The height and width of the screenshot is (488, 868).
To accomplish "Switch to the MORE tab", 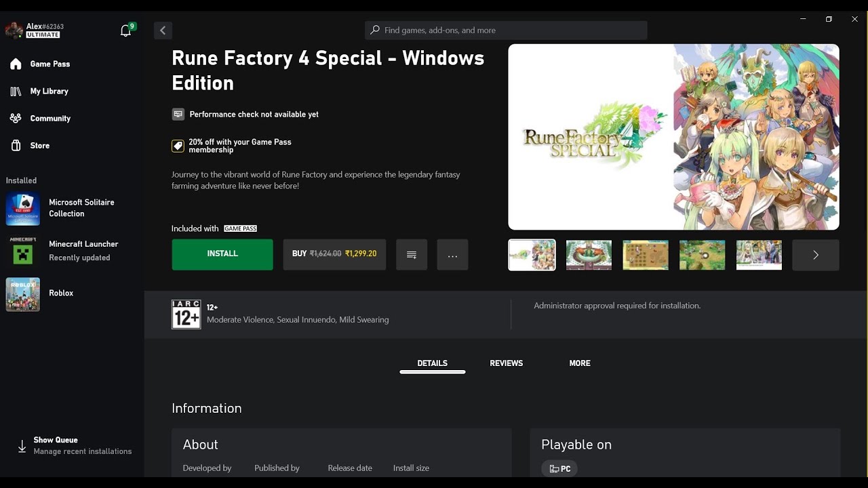I will pyautogui.click(x=580, y=363).
